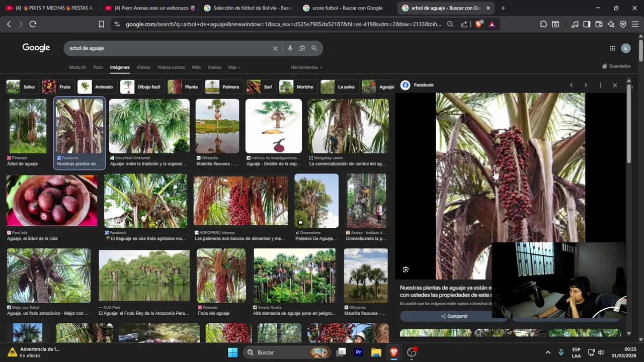Open Leo AI sparkle icon
The image size is (644, 362).
[611, 24]
